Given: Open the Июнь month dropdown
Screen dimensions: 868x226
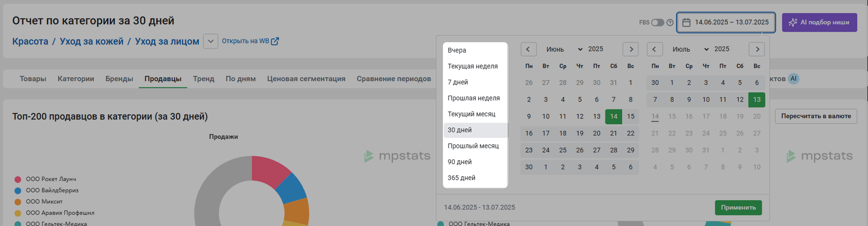Looking at the screenshot, I should tap(564, 49).
